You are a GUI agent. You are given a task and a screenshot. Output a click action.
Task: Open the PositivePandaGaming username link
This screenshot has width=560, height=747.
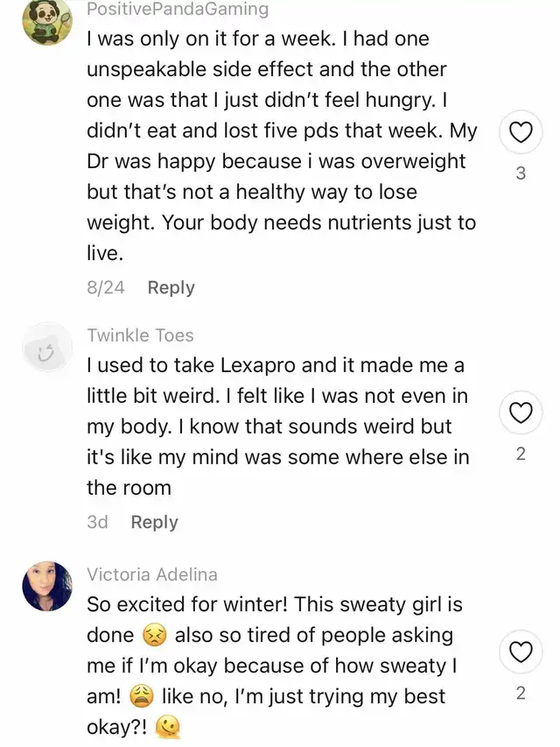click(178, 10)
